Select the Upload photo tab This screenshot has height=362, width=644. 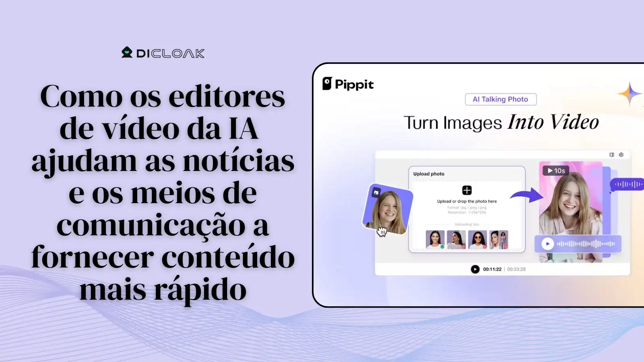click(429, 174)
